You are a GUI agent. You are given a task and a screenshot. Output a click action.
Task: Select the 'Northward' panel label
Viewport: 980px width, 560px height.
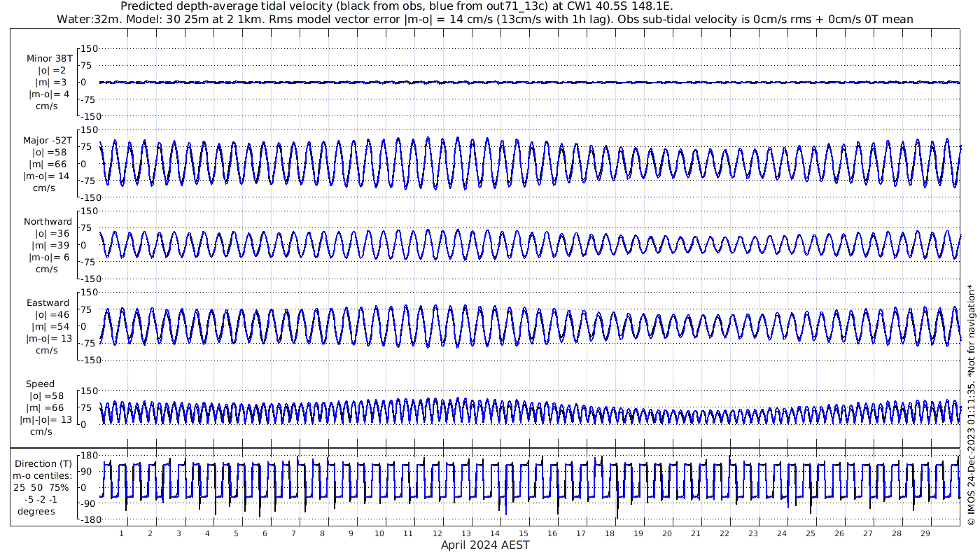pyautogui.click(x=48, y=222)
